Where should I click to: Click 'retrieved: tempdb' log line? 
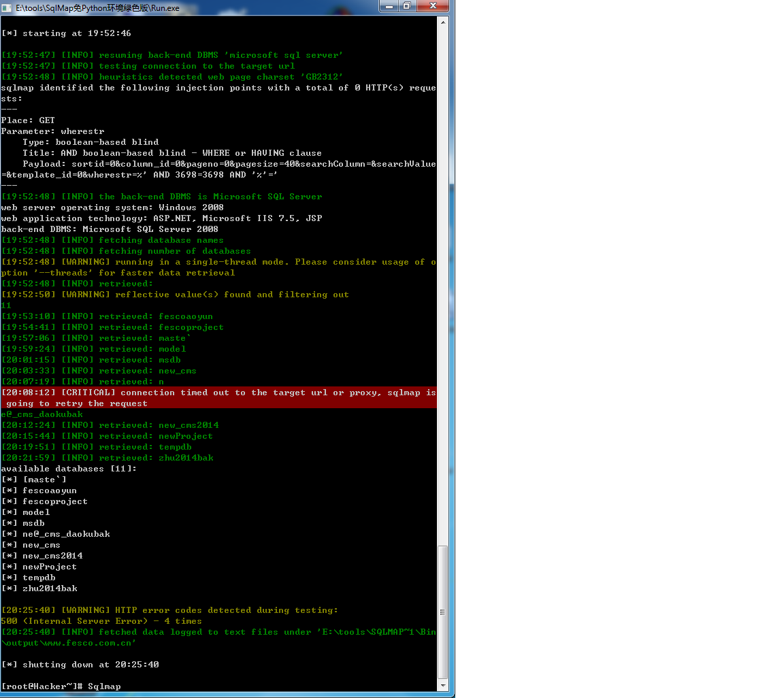[x=97, y=448]
